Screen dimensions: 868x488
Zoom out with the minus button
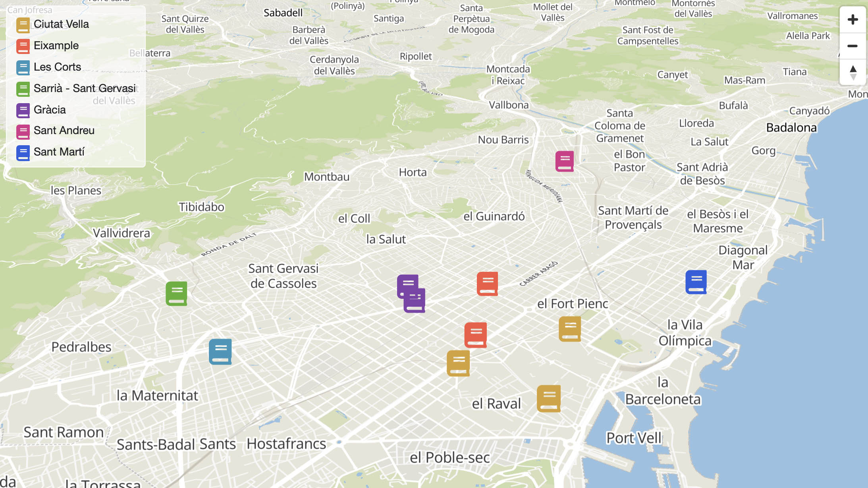pyautogui.click(x=852, y=46)
